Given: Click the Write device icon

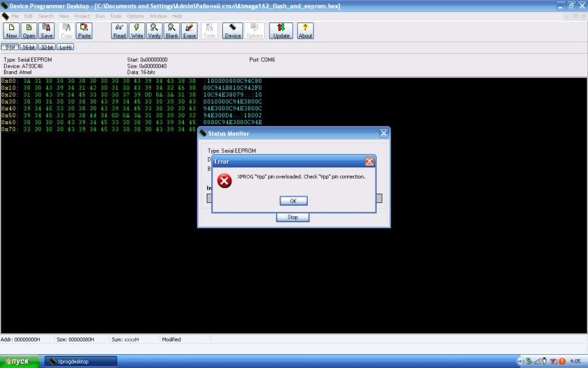Looking at the screenshot, I should 137,31.
